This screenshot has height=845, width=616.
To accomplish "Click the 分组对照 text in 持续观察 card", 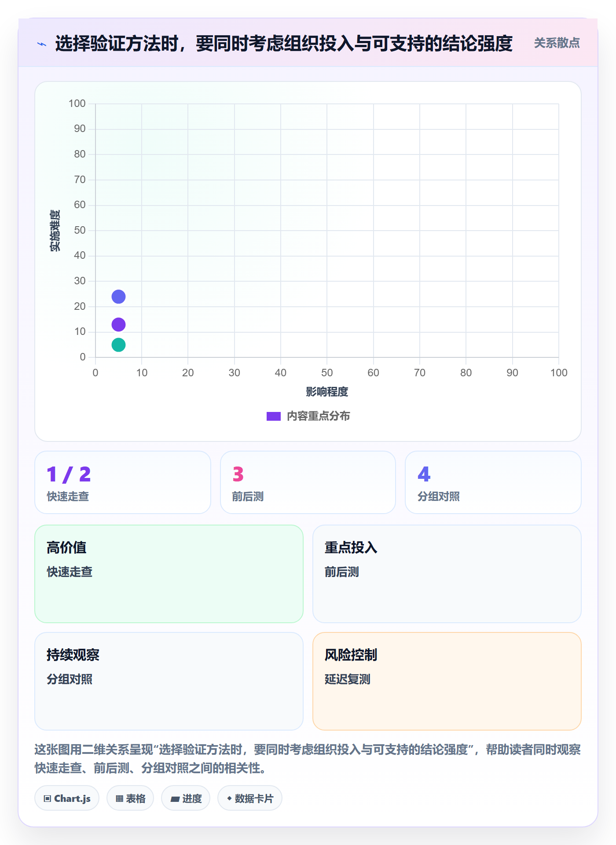I will tap(70, 679).
